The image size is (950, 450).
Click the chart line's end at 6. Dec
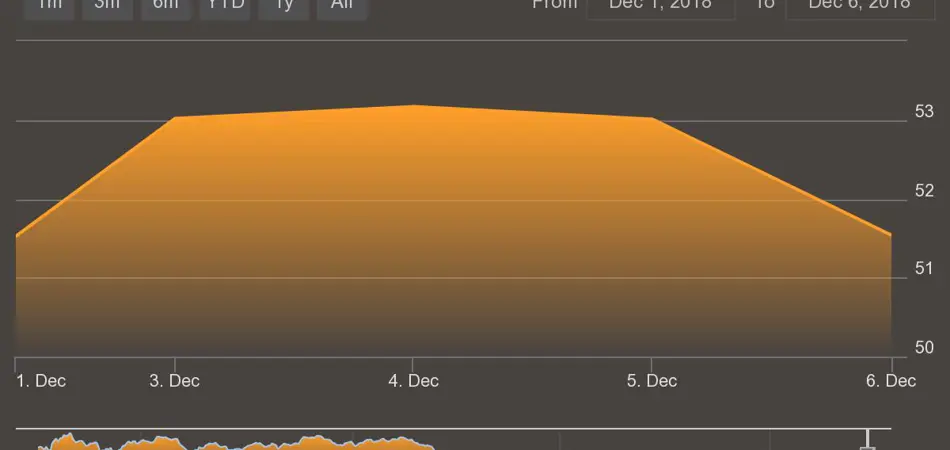pos(890,235)
